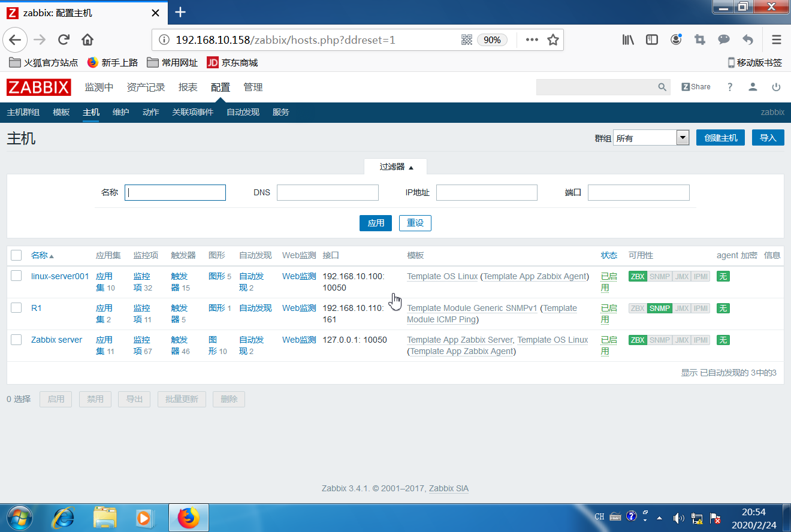The image size is (791, 532).
Task: Open the user profile icon
Action: [x=753, y=87]
